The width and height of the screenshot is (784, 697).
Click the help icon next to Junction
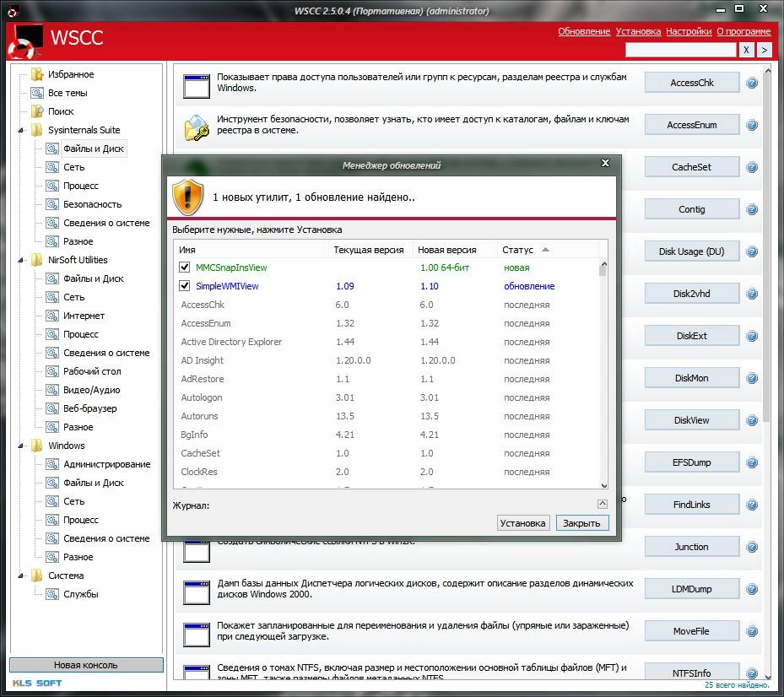[x=751, y=547]
